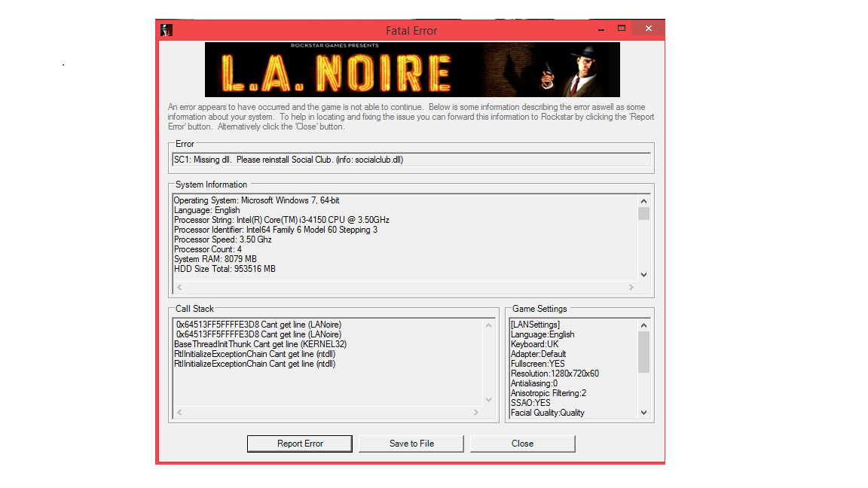Viewport: 868px width, 488px height.
Task: Click the System Information scroll up arrow
Action: (643, 201)
